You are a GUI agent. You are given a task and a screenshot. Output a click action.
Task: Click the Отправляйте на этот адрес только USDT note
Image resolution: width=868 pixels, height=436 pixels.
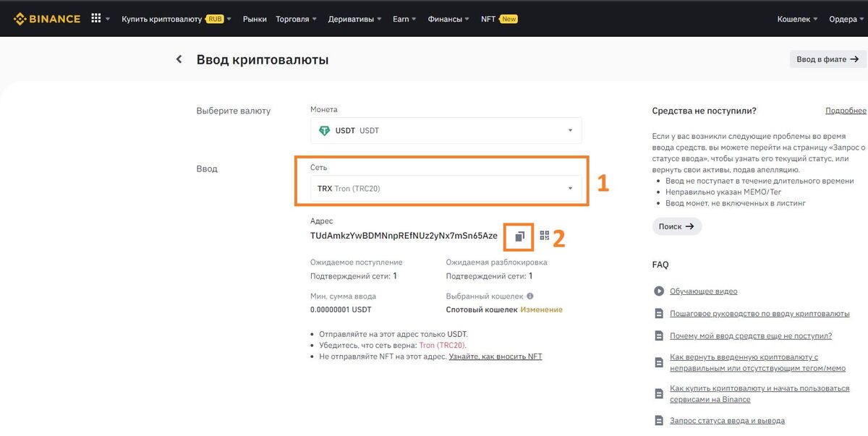393,334
